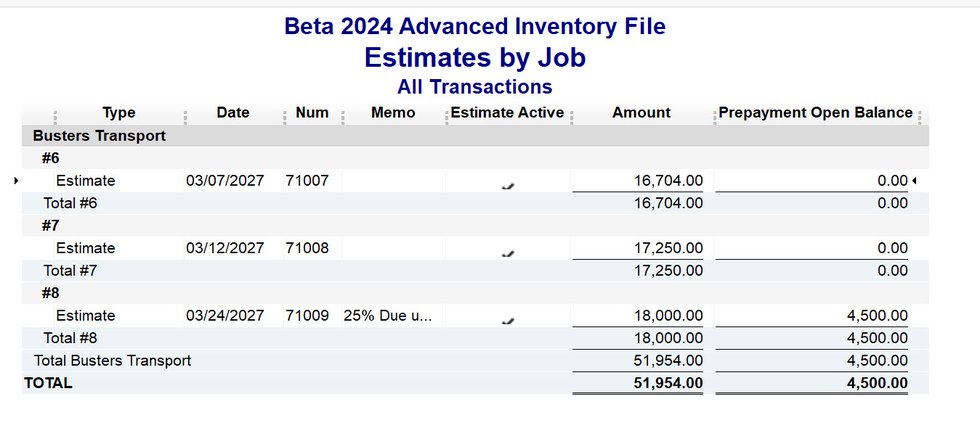
Task: Select the #8 job group heading
Action: [x=52, y=293]
